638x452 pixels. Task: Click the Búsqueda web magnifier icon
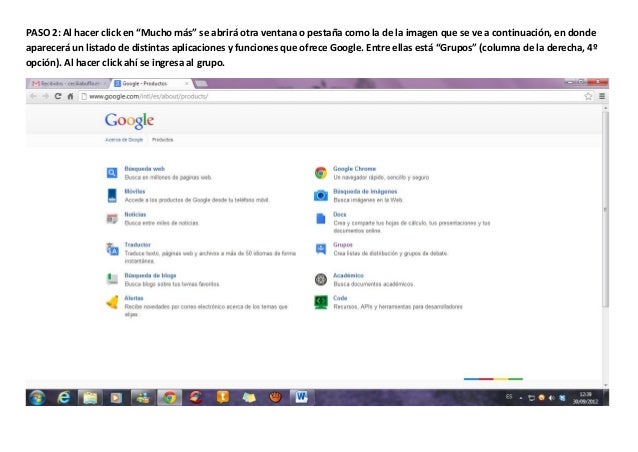tap(112, 173)
